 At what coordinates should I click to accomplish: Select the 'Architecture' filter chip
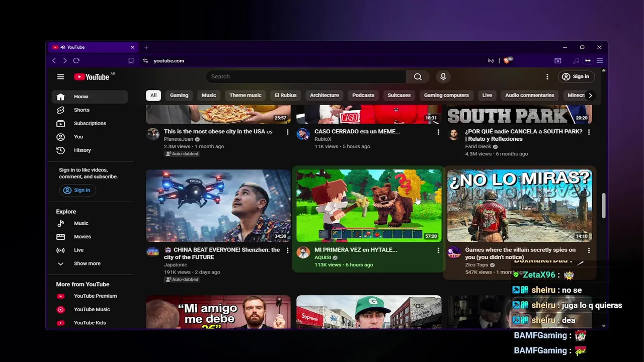325,95
